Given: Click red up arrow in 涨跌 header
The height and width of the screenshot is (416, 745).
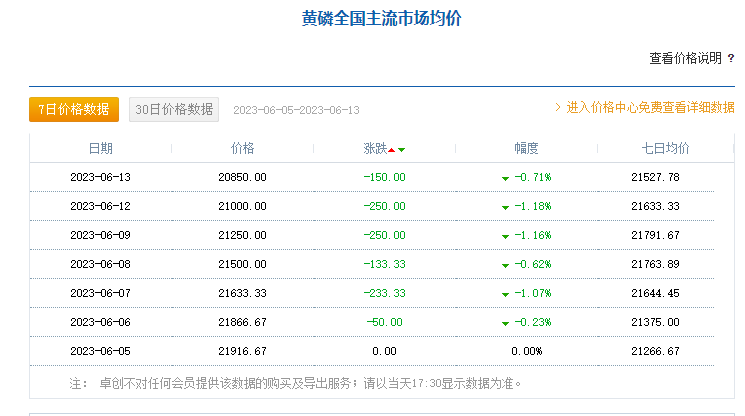Looking at the screenshot, I should pos(392,150).
